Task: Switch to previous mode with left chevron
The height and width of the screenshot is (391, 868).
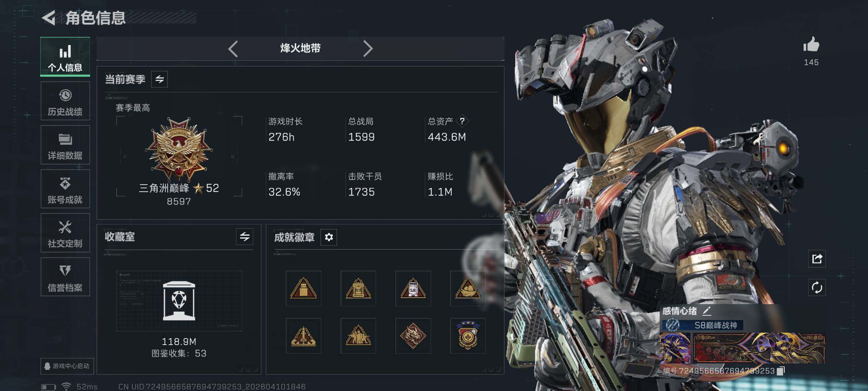Action: (x=233, y=49)
